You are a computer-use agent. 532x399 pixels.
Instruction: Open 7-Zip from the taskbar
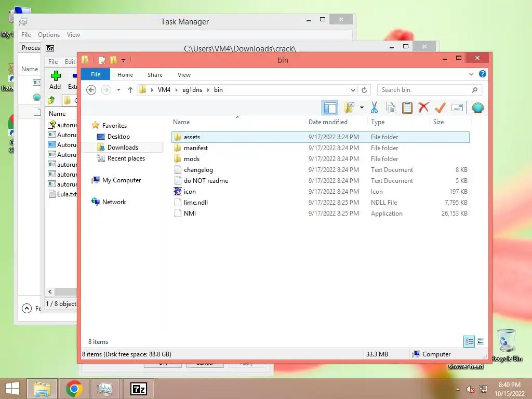coord(139,389)
